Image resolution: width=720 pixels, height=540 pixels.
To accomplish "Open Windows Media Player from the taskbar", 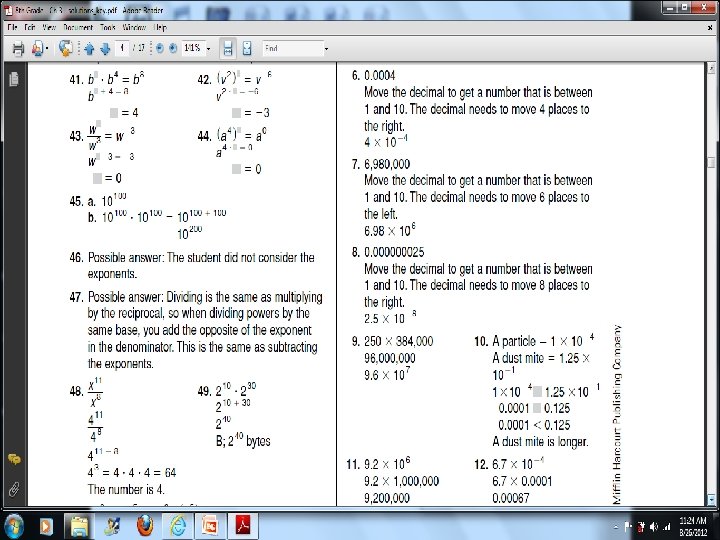I will coord(45,526).
